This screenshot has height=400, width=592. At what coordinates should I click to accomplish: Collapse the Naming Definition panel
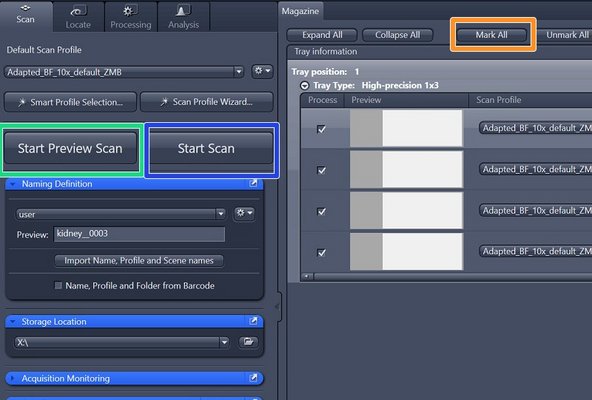click(13, 184)
